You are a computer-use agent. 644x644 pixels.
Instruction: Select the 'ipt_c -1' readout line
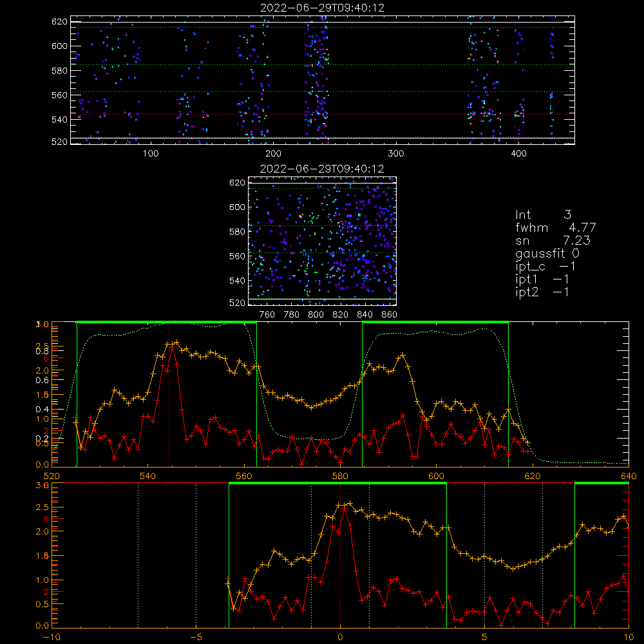[545, 267]
